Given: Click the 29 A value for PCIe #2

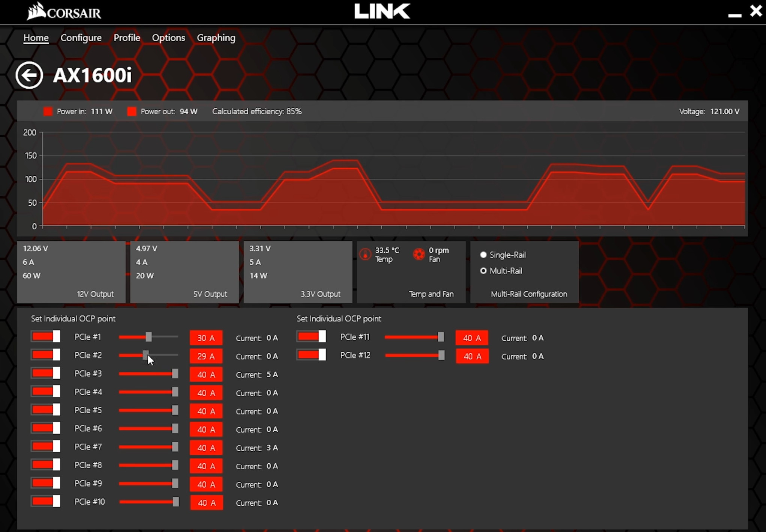Looking at the screenshot, I should tap(206, 356).
